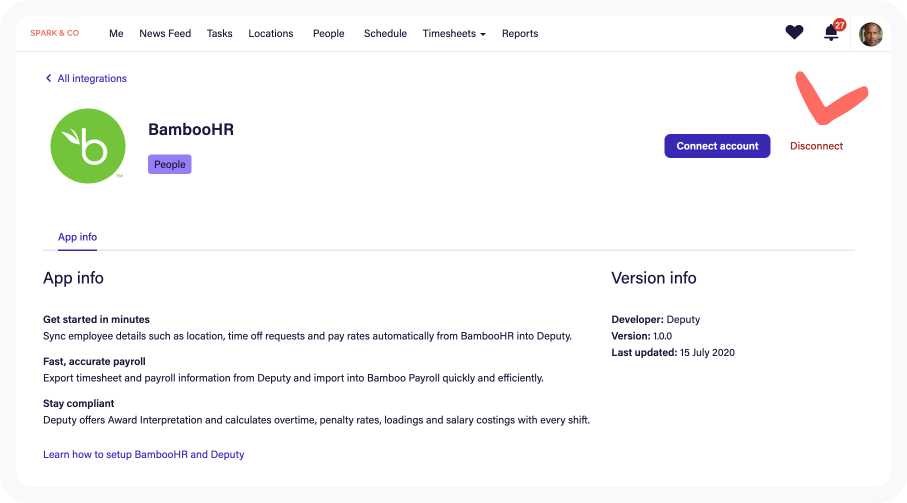The height and width of the screenshot is (503, 907).
Task: Click 'Fast, accurate payroll' heading
Action: click(x=94, y=361)
